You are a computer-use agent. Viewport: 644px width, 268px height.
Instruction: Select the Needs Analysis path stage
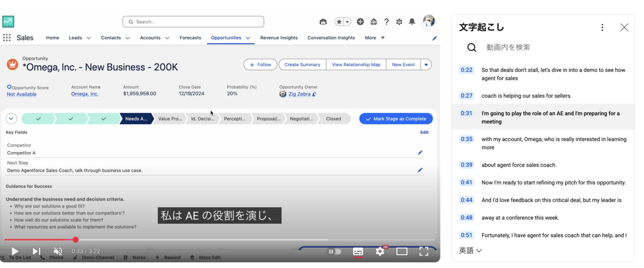[x=136, y=118]
